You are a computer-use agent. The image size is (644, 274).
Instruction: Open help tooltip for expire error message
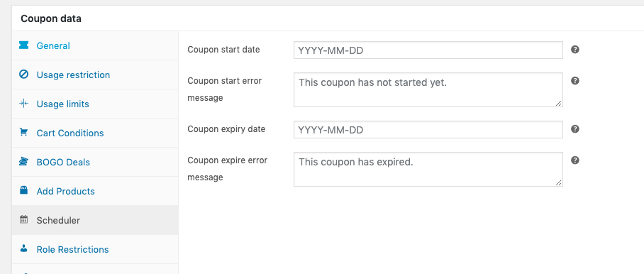pos(575,160)
